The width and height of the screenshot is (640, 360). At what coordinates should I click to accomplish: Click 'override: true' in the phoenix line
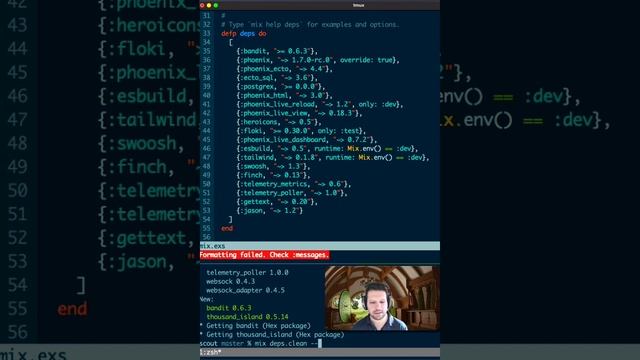tap(366, 60)
